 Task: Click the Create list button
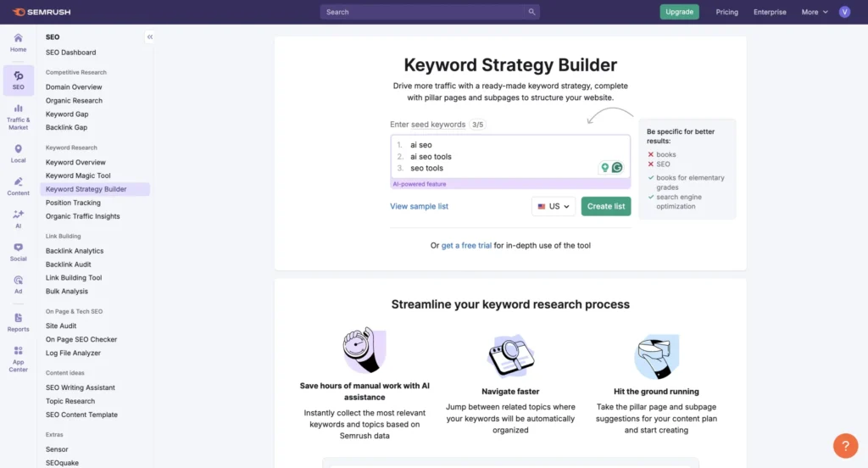[x=605, y=206]
